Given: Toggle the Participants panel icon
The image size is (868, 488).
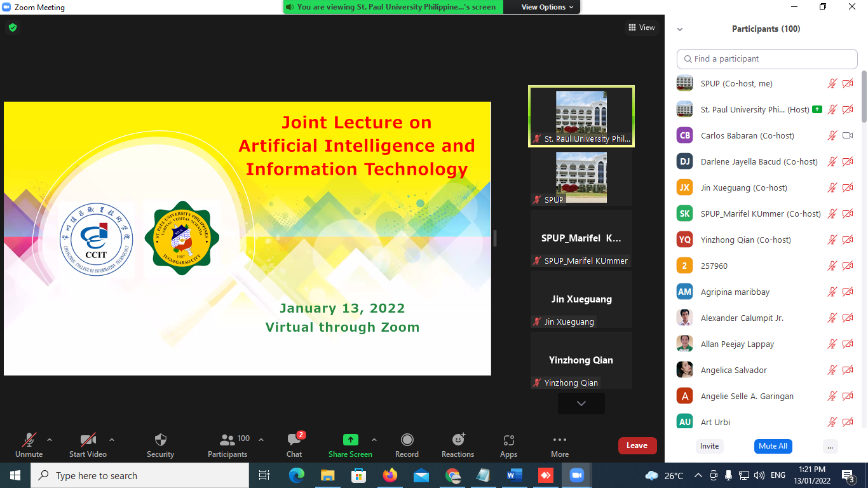Looking at the screenshot, I should [227, 440].
